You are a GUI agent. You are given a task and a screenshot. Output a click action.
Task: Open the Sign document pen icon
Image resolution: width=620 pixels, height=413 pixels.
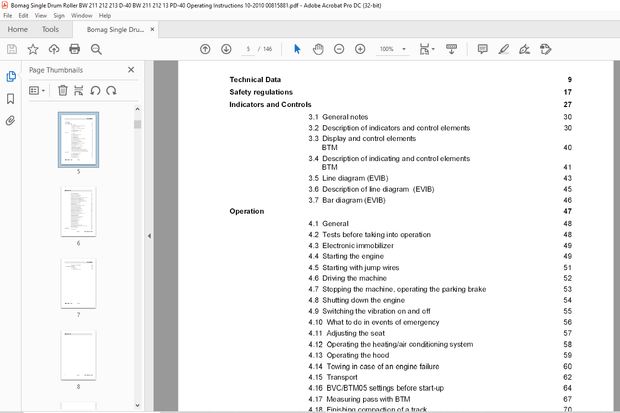pyautogui.click(x=524, y=49)
